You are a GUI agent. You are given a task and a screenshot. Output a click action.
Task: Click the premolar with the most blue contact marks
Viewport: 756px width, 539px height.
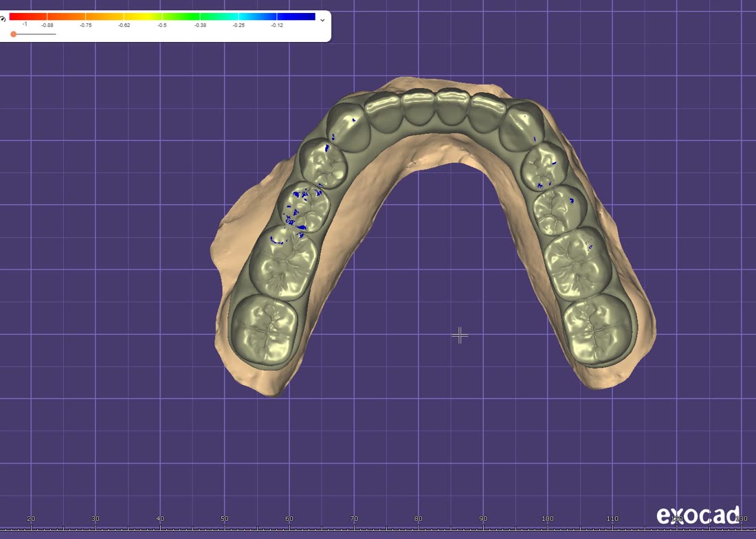click(304, 208)
